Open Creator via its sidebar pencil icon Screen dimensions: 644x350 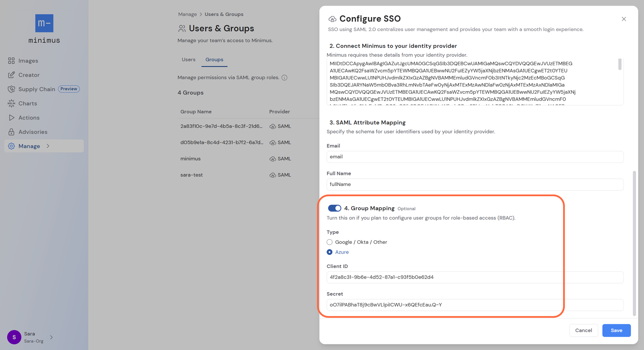tap(11, 75)
